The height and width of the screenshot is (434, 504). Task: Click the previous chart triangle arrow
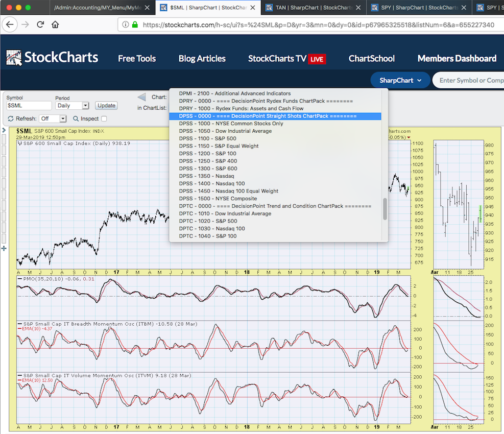142,97
